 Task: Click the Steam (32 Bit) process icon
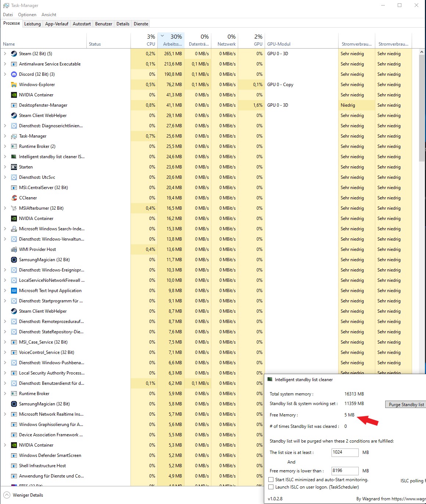pyautogui.click(x=14, y=54)
